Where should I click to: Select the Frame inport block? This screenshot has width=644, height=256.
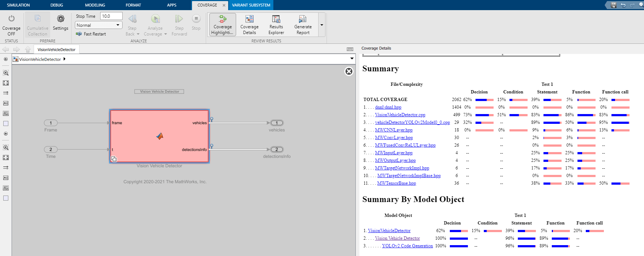point(51,123)
